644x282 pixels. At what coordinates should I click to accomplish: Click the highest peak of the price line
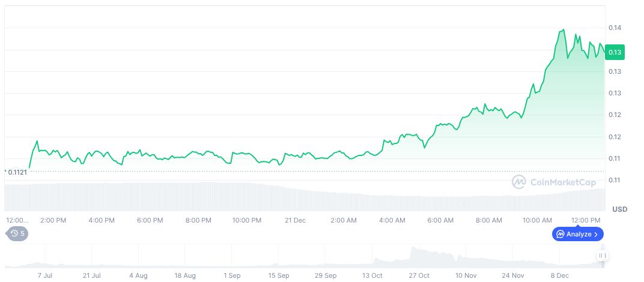click(563, 30)
